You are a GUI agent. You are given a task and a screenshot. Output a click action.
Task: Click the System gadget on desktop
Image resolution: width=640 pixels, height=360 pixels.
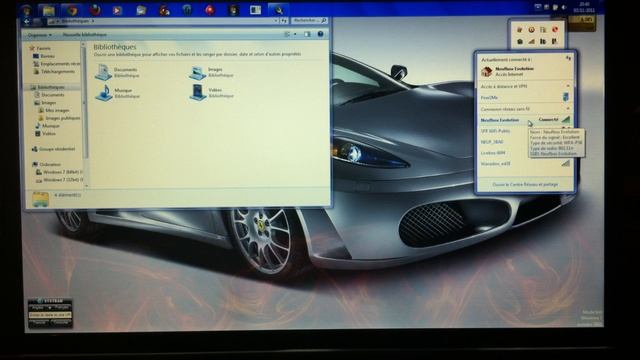[50, 313]
